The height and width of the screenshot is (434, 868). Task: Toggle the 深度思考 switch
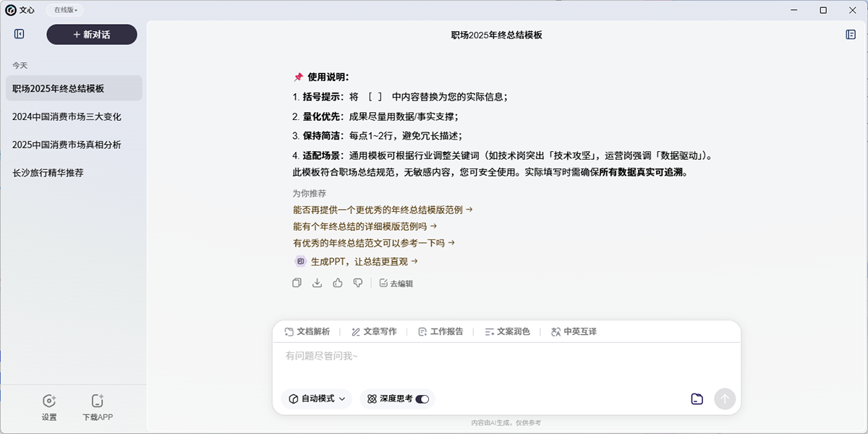[x=422, y=399]
